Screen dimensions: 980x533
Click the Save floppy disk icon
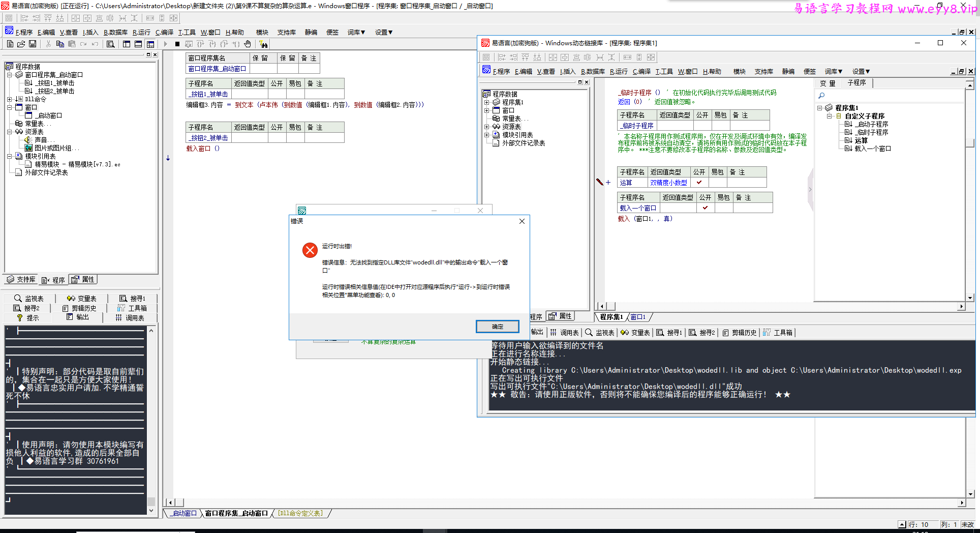click(x=33, y=44)
